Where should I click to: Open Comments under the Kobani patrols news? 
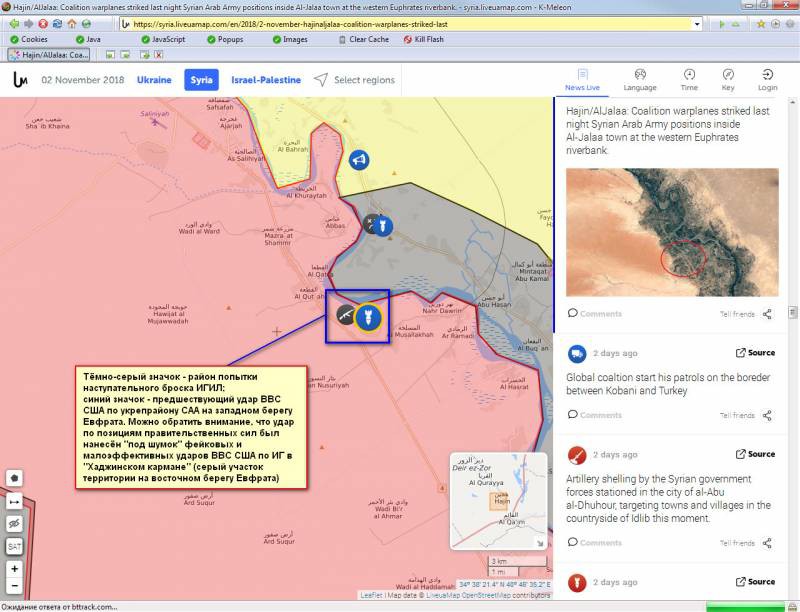click(595, 415)
